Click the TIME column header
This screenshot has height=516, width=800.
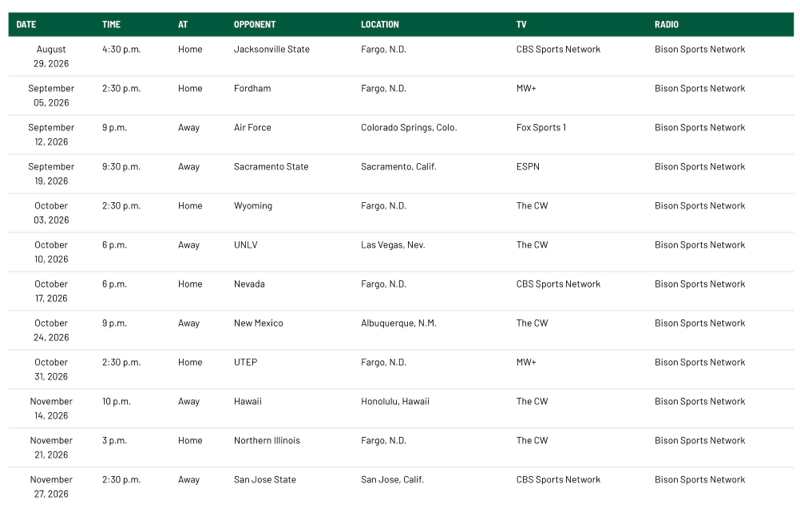(111, 24)
